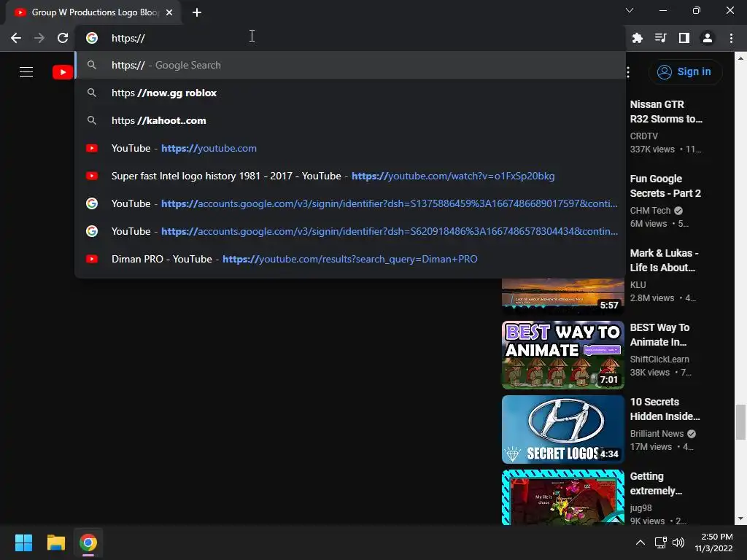Click the Chrome taskbar icon
The height and width of the screenshot is (560, 747).
point(88,542)
